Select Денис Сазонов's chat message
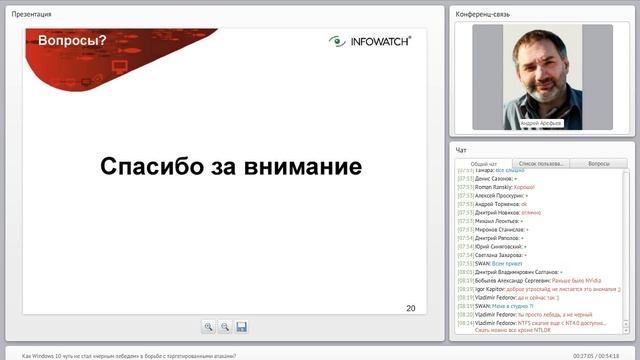640x360 pixels. [487, 179]
